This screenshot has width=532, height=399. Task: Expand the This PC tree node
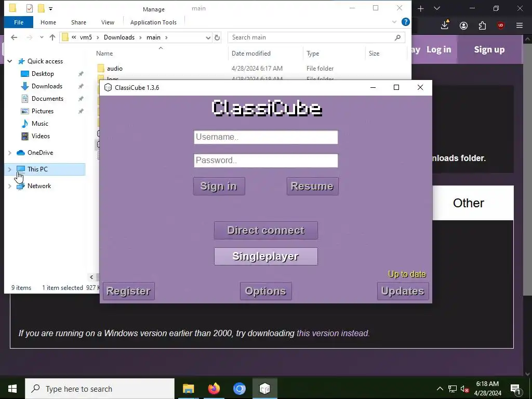[x=10, y=169]
